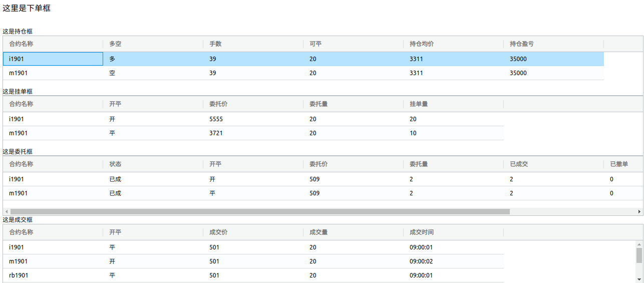Sort by the 成交价 column header

[253, 232]
